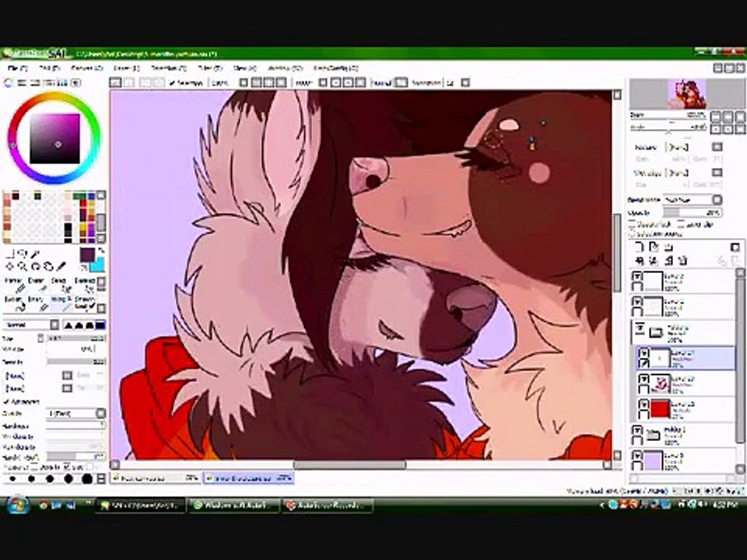Pick the Deselect eraser tool in brush tray
The width and height of the screenshot is (747, 560).
pyautogui.click(x=85, y=285)
